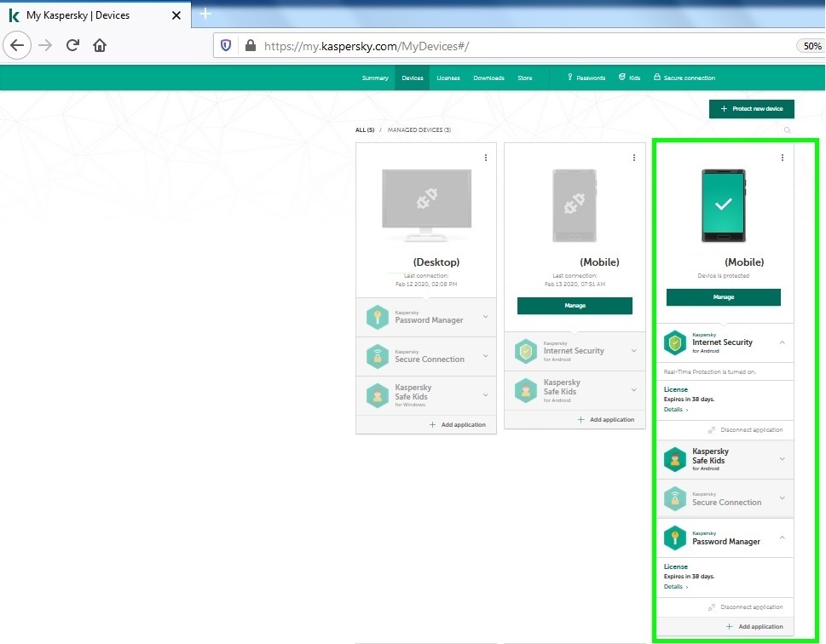
Task: Click the browser forward arrow
Action: 45,45
